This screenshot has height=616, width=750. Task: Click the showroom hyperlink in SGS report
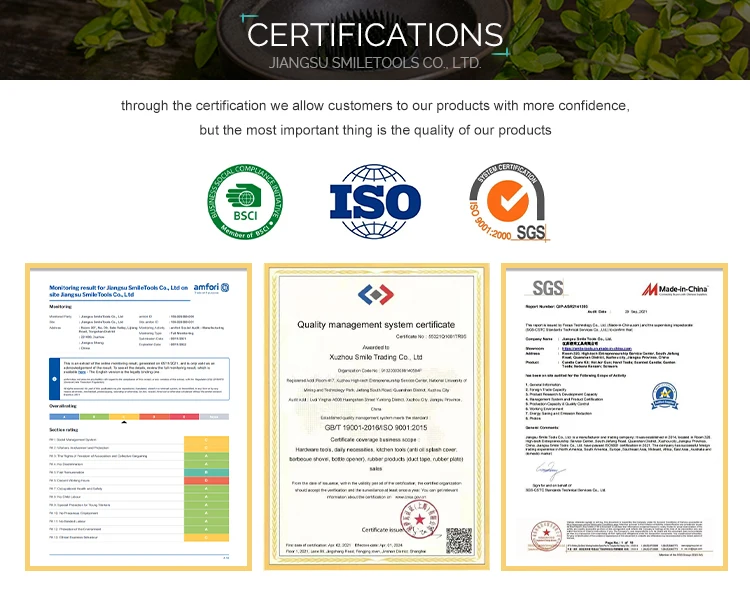596,349
